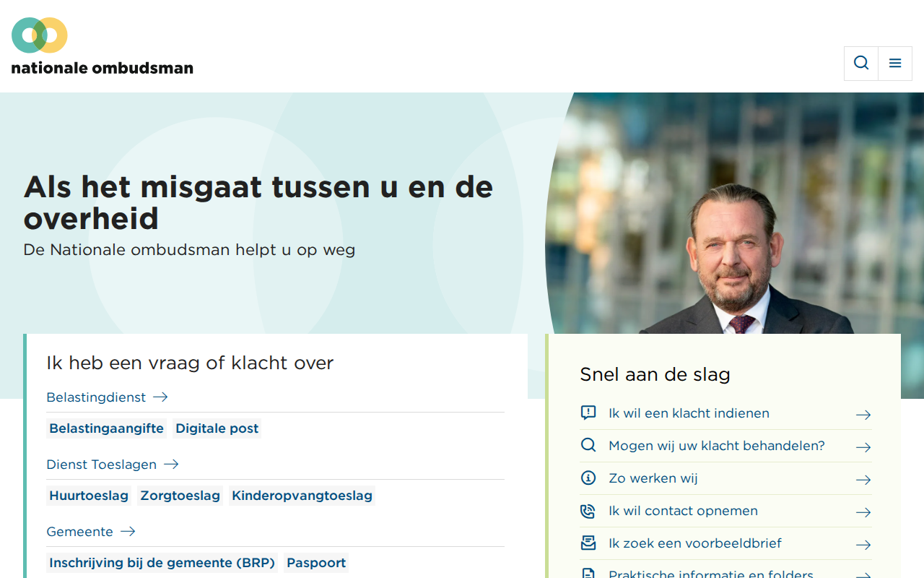Click the inbox icon beside 'Ik zoek een voorbeeldbrief'
924x578 pixels.
point(588,543)
